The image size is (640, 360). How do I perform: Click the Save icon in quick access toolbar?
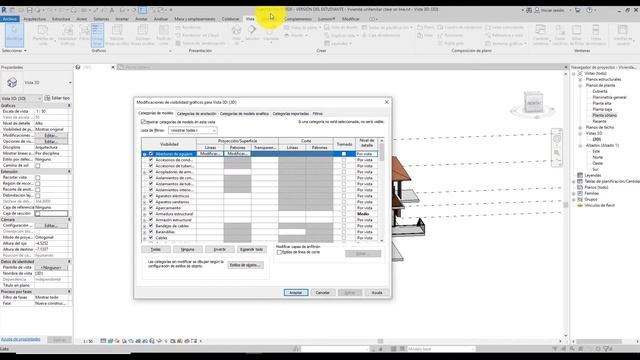tap(29, 10)
